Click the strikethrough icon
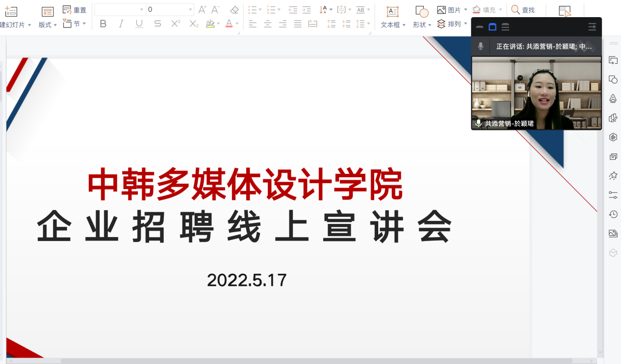The width and height of the screenshot is (621, 364). [157, 24]
